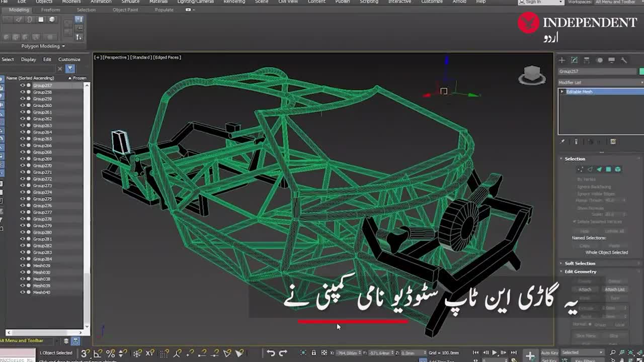Open the Utilities wrench tab
The image size is (644, 362).
click(624, 60)
